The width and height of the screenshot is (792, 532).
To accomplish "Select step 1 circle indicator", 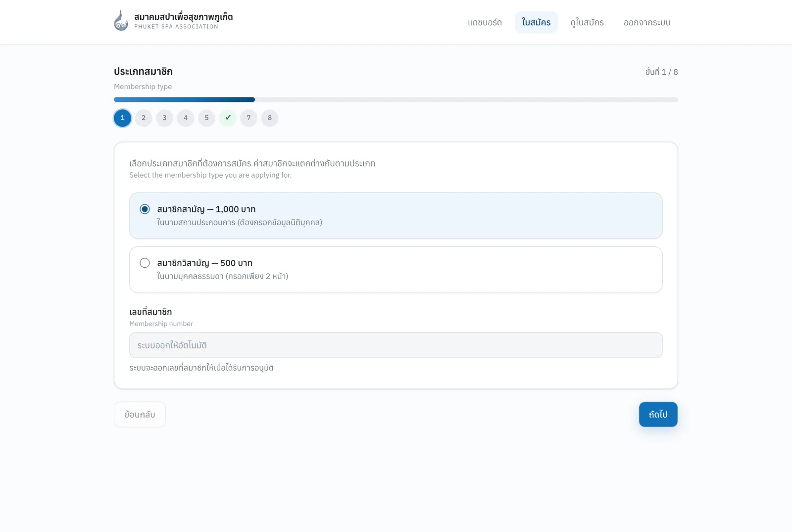I will [x=123, y=118].
